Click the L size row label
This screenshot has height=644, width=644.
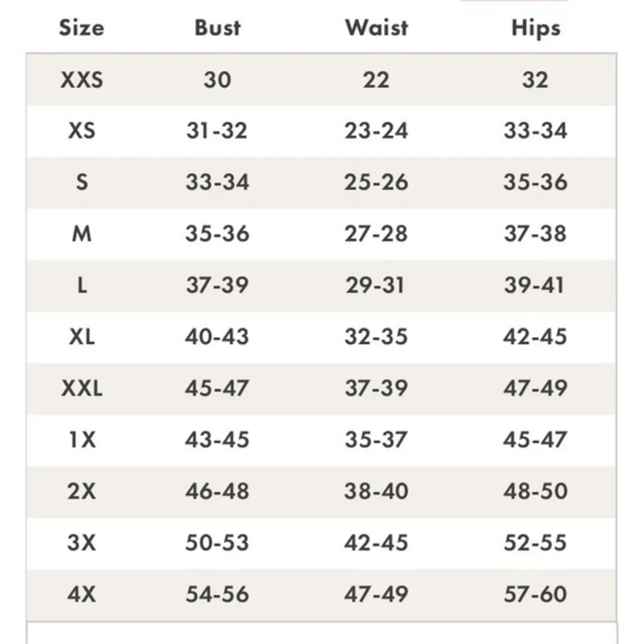pyautogui.click(x=82, y=285)
